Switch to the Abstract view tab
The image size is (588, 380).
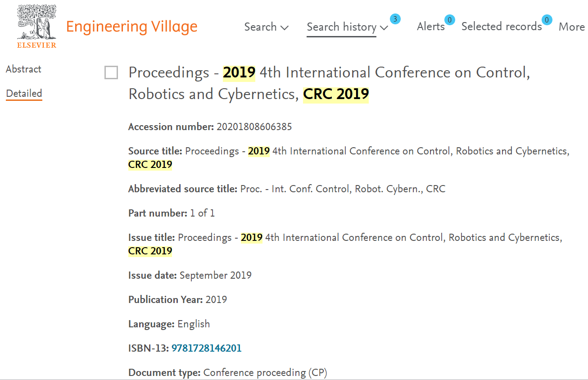pos(23,69)
